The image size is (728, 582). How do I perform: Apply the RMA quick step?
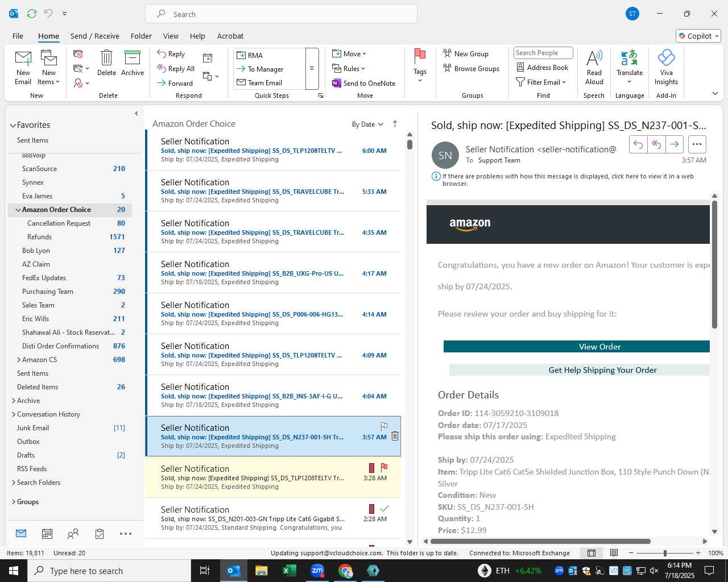tap(270, 55)
